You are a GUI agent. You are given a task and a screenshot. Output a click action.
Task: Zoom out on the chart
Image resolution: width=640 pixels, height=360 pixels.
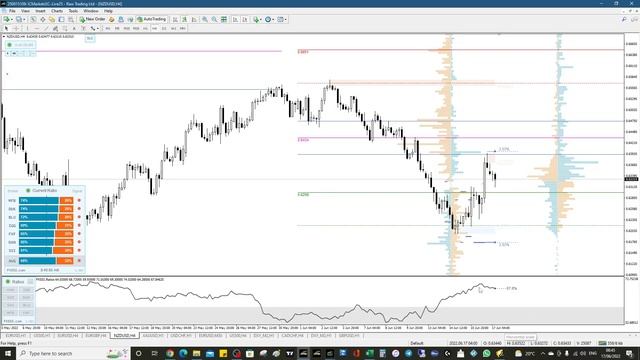pos(214,19)
